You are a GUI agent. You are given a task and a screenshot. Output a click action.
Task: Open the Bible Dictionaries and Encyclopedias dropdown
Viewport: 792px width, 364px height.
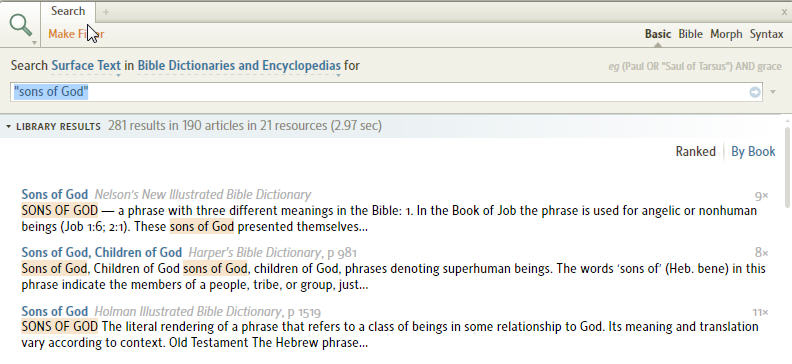point(239,66)
